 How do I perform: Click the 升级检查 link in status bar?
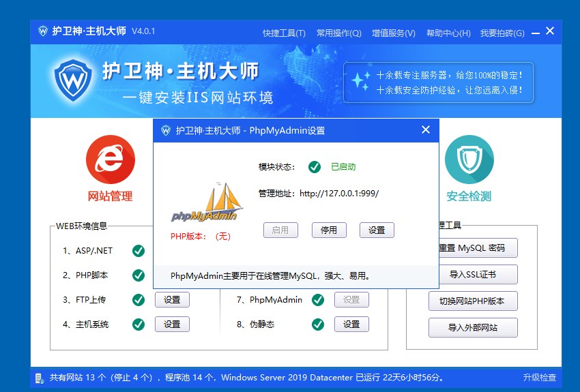pos(539,378)
